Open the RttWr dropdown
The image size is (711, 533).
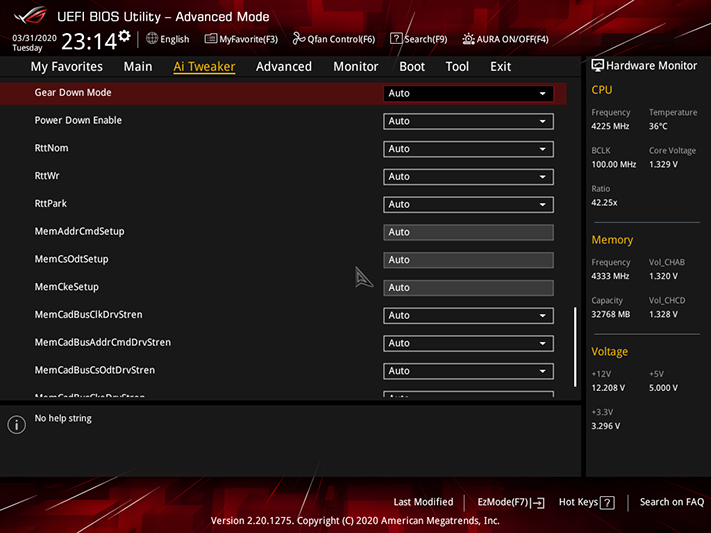[468, 176]
